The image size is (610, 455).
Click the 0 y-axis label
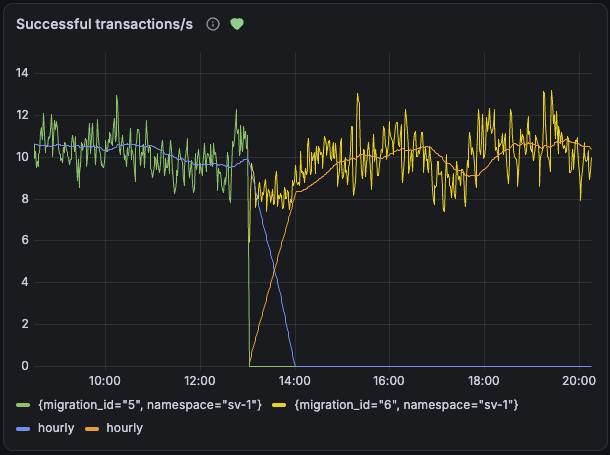click(25, 366)
